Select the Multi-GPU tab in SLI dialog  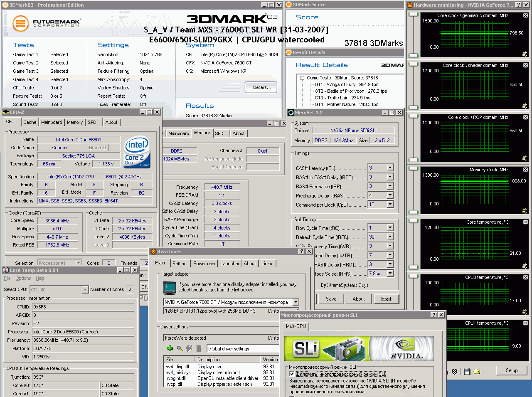coord(296,326)
